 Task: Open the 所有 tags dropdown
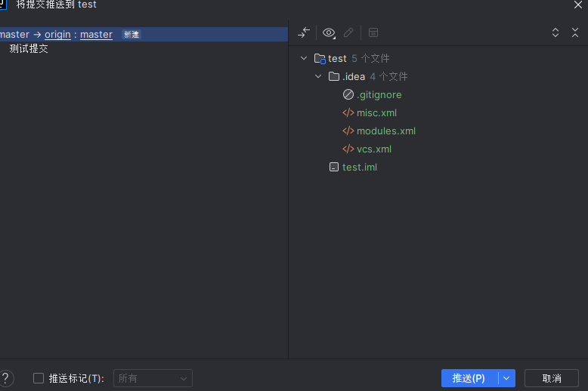(x=153, y=378)
